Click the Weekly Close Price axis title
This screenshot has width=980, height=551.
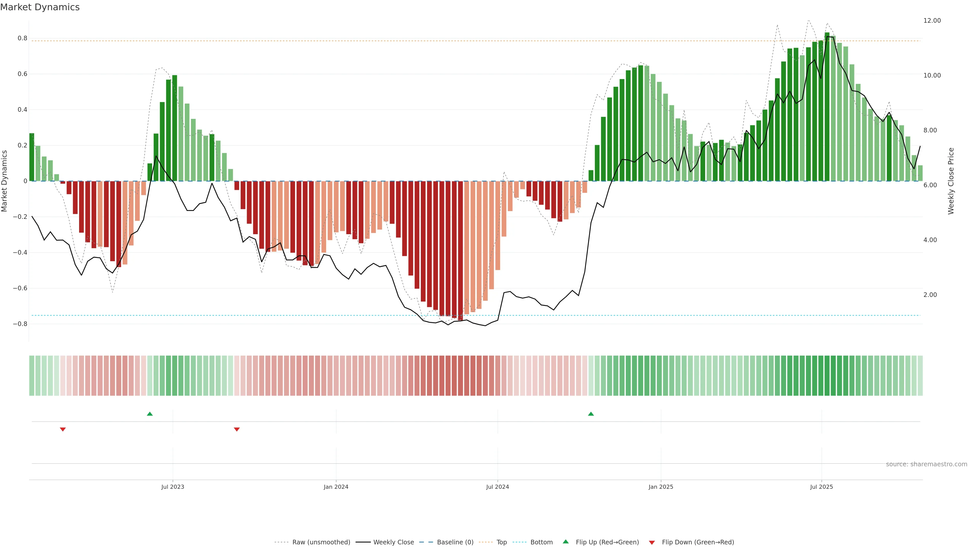(x=951, y=181)
